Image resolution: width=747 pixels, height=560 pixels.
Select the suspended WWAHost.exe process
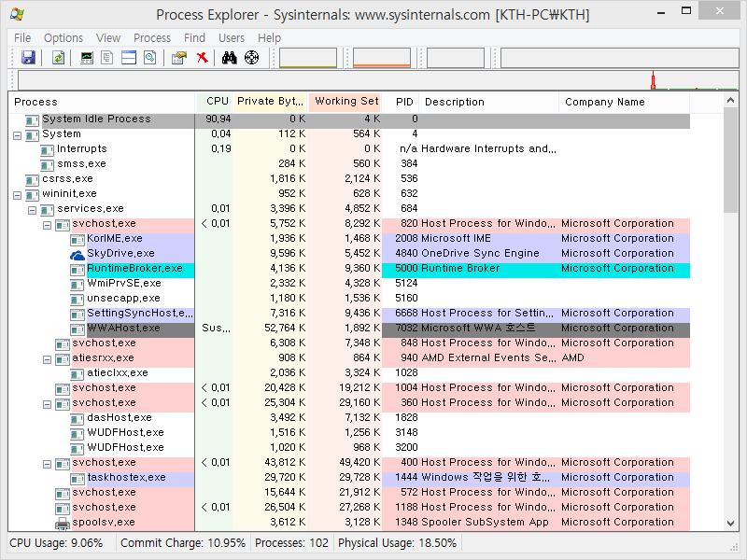coord(123,329)
